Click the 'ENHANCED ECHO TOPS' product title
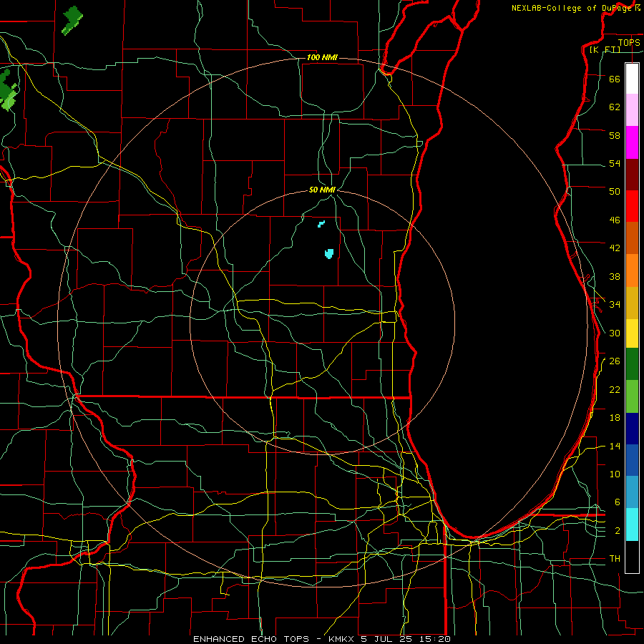 tap(251, 639)
